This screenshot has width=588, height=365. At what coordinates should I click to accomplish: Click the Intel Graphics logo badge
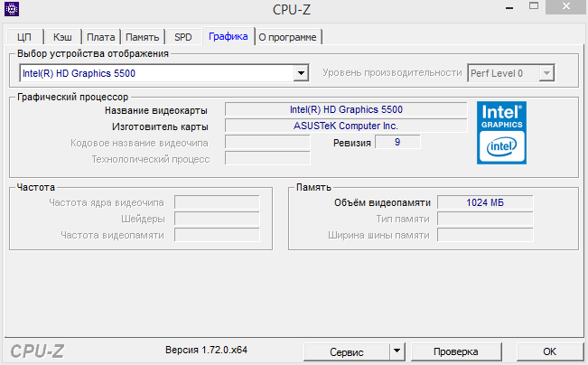pyautogui.click(x=501, y=133)
